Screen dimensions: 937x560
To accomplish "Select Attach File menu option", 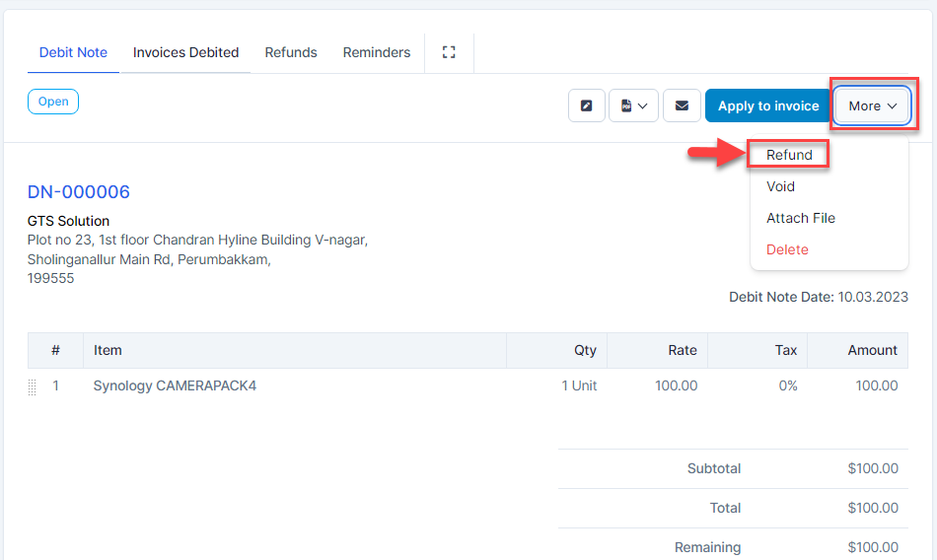I will 801,218.
